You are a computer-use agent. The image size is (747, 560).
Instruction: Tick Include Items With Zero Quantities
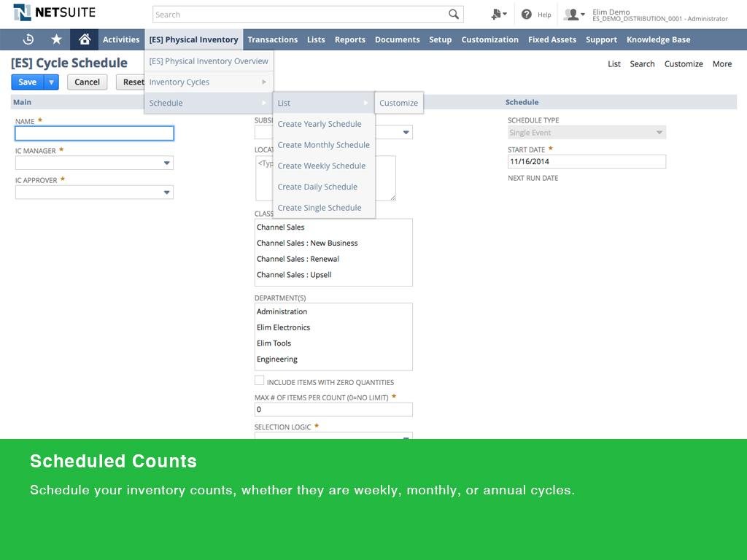click(x=259, y=380)
